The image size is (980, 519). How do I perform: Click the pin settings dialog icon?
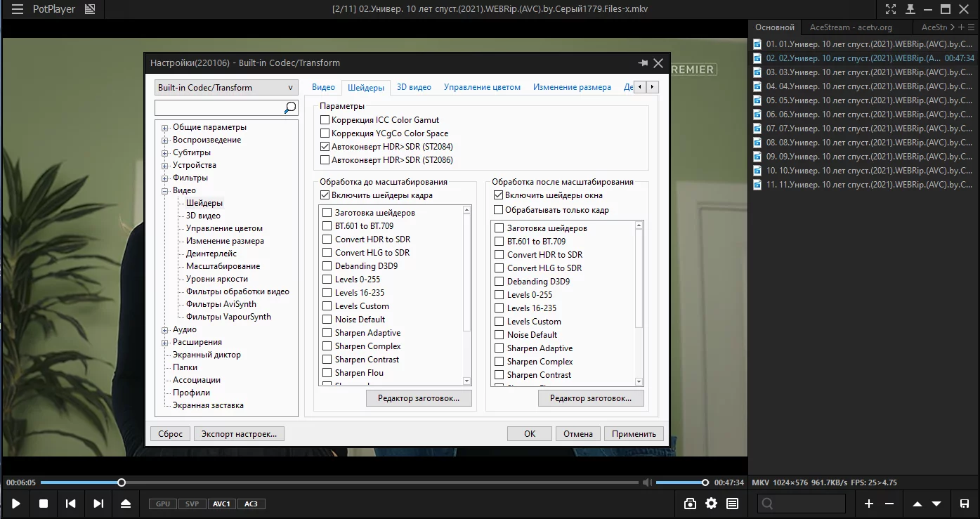(x=643, y=63)
